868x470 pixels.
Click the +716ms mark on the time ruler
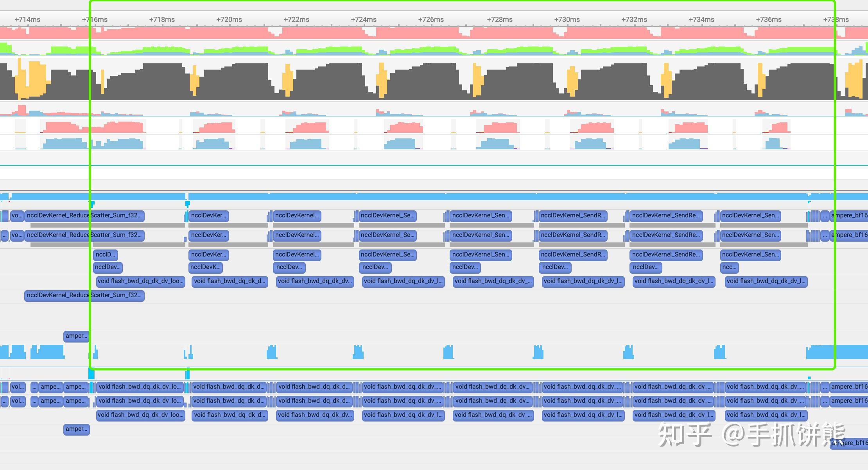(x=95, y=20)
